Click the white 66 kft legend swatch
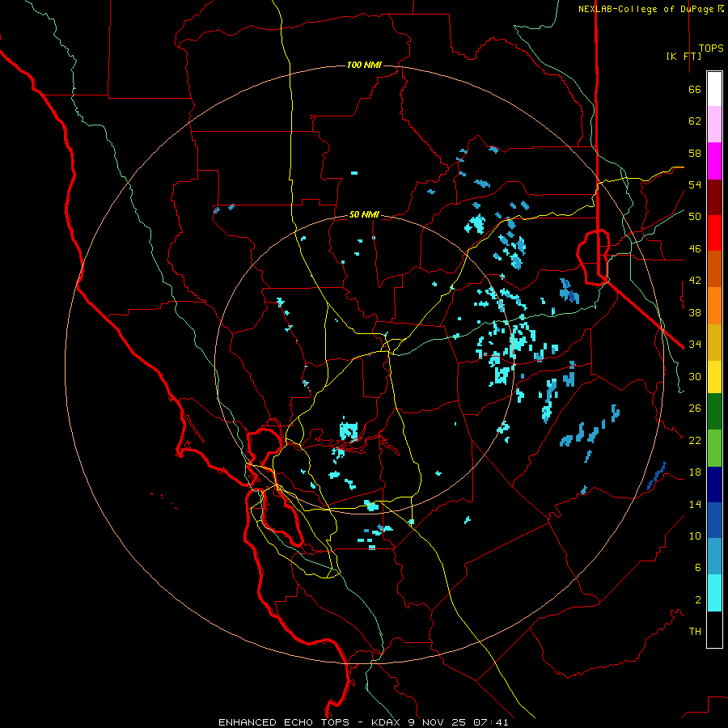728x728 pixels. coord(714,89)
